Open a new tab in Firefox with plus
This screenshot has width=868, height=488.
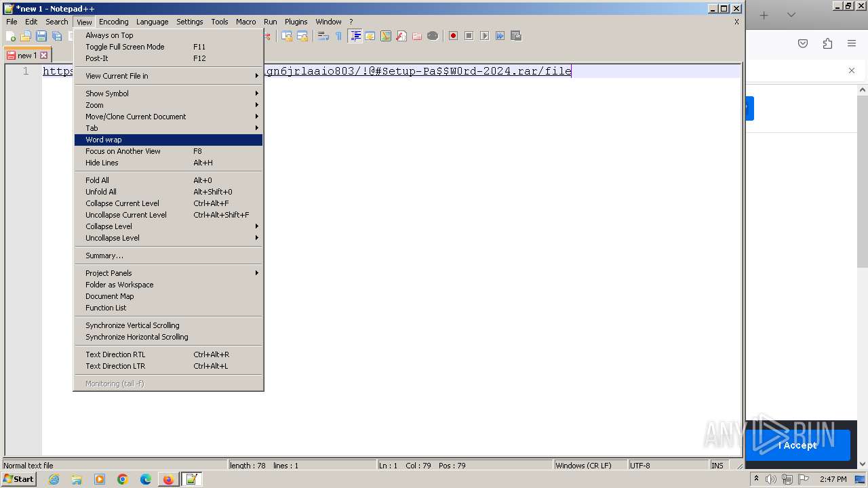coord(764,15)
